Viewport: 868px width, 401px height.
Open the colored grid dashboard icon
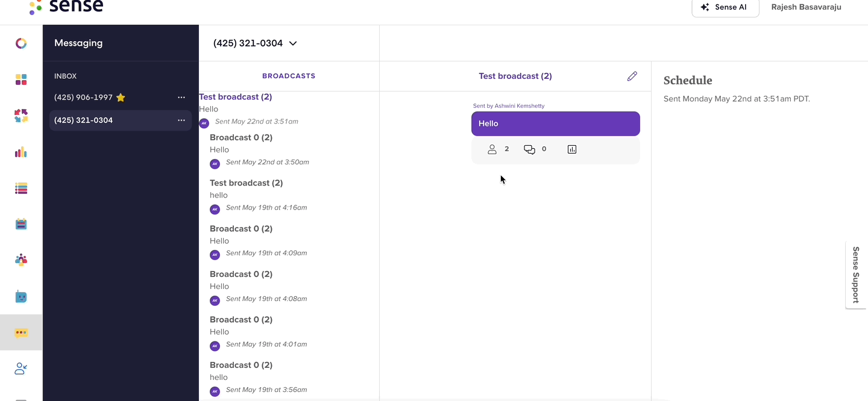coord(21,79)
